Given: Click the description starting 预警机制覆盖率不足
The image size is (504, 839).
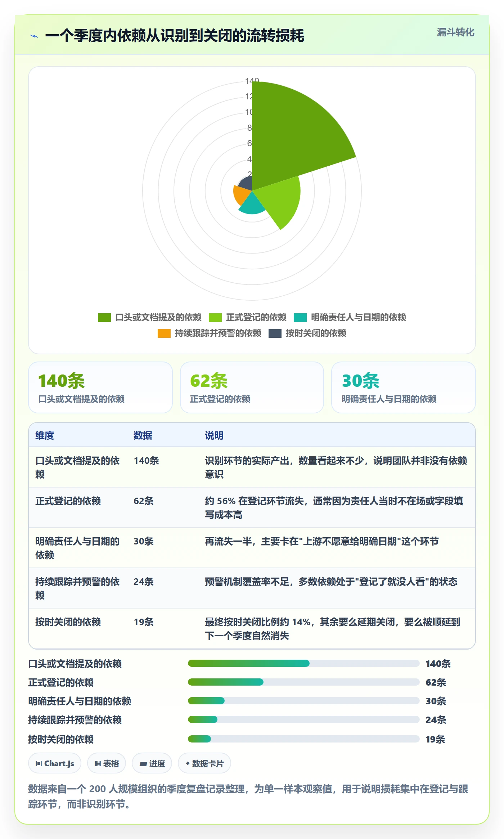Looking at the screenshot, I should click(x=331, y=582).
